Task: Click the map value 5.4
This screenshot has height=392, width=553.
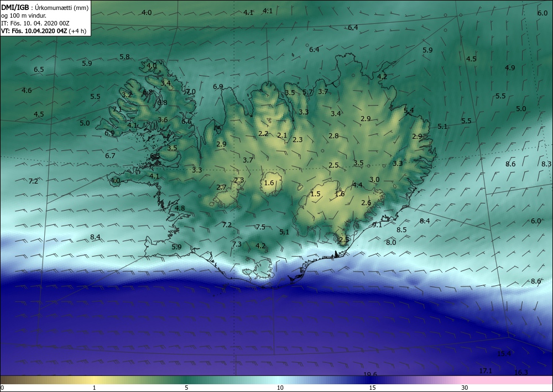Action: coord(409,111)
